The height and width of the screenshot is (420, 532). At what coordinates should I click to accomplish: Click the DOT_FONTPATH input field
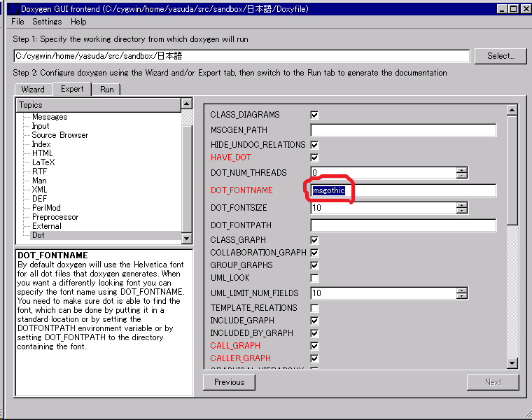tap(403, 225)
